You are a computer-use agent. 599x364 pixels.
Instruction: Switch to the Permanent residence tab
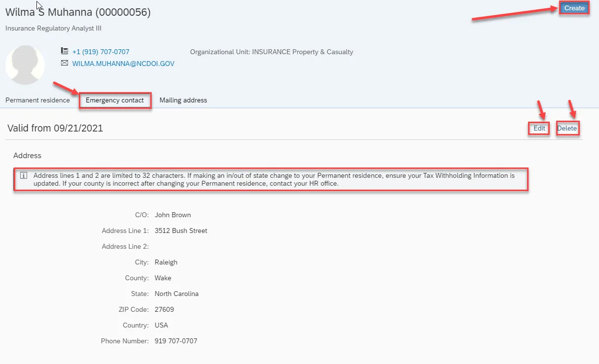pos(37,100)
